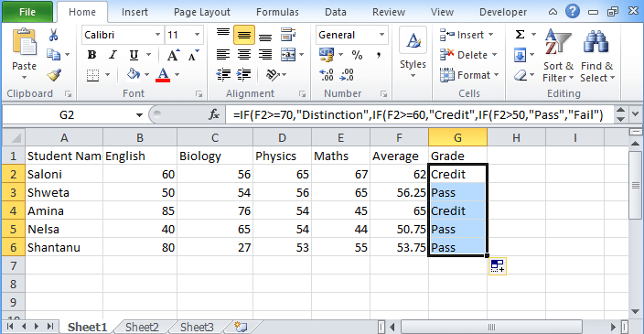The image size is (644, 334).
Task: Select the Format Painter brush
Action: coord(54,75)
